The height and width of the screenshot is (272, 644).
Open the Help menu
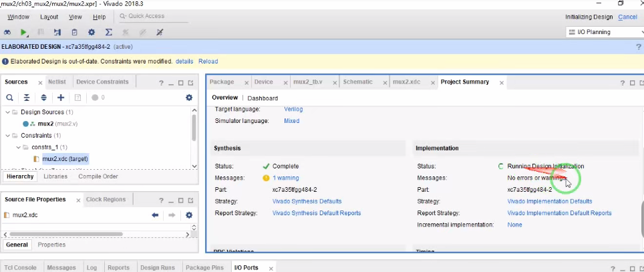coord(100,17)
